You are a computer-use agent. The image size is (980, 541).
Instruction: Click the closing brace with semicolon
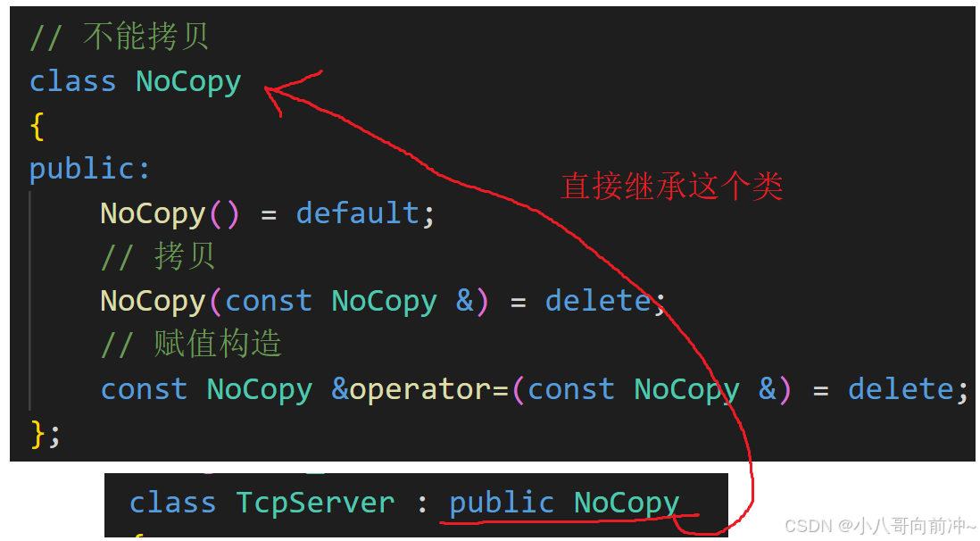click(x=45, y=434)
